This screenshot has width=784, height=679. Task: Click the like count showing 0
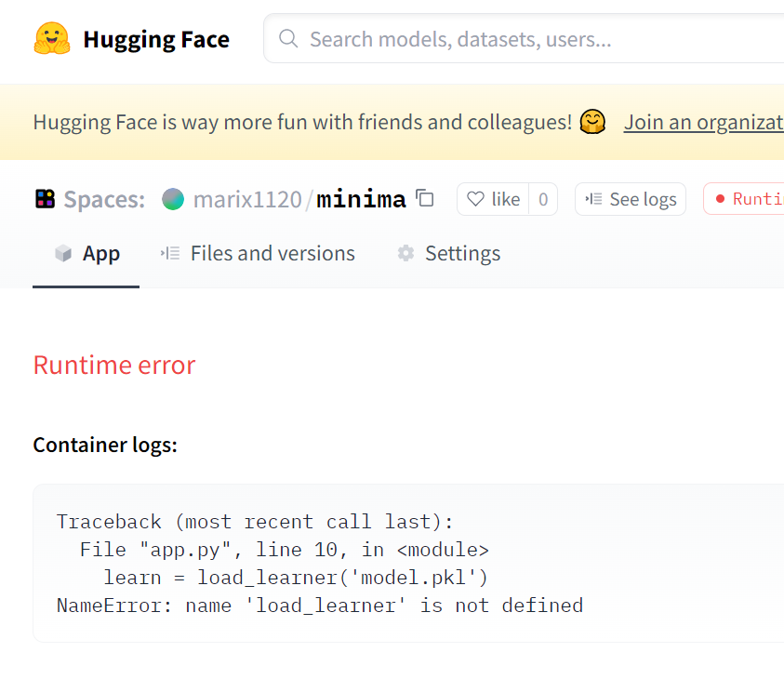point(543,199)
